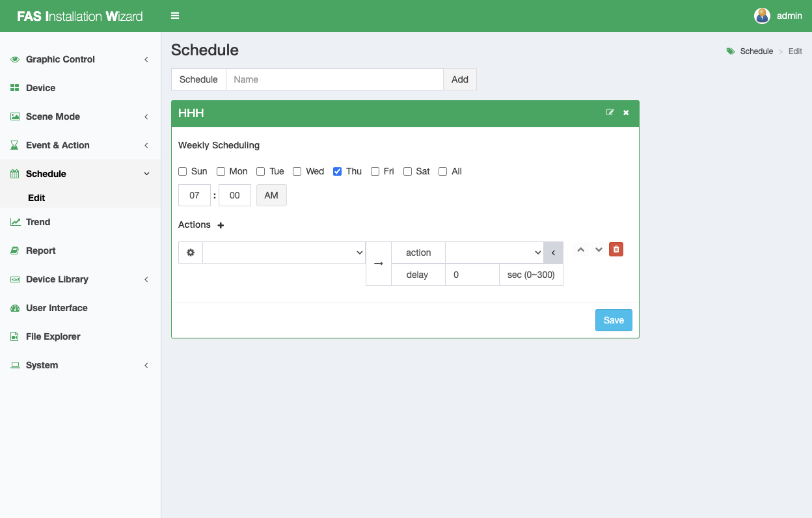
Task: Enable the All days checkbox
Action: tap(443, 171)
